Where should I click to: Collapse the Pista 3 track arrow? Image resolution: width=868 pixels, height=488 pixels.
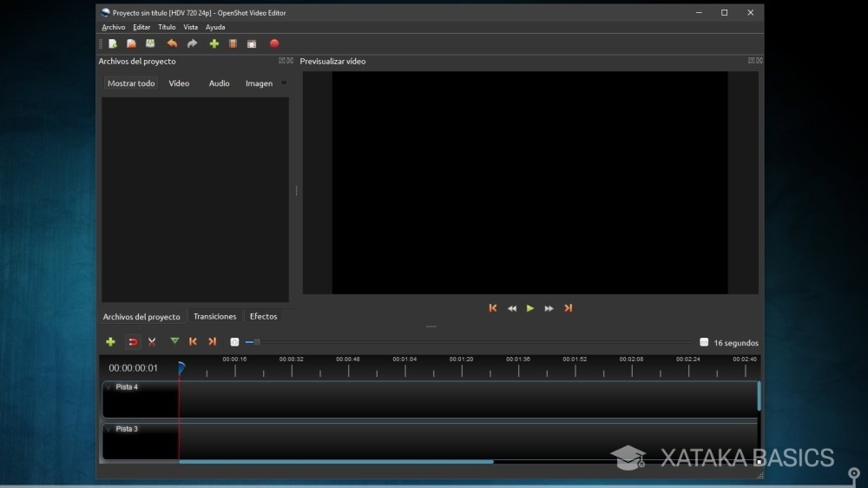108,429
